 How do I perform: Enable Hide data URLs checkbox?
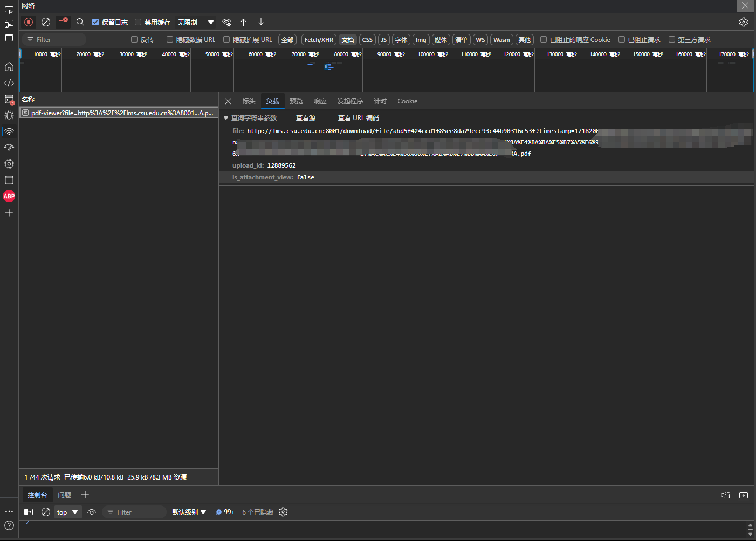[170, 39]
